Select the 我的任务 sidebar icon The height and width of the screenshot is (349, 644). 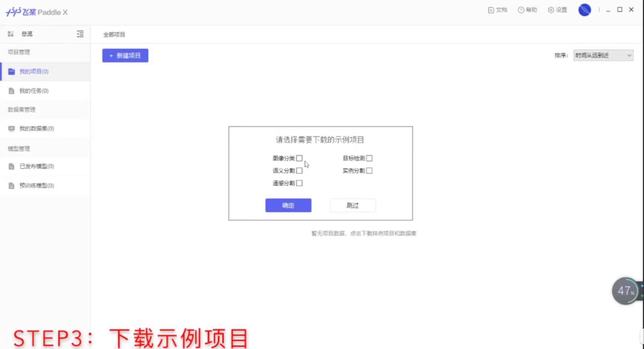click(x=11, y=91)
